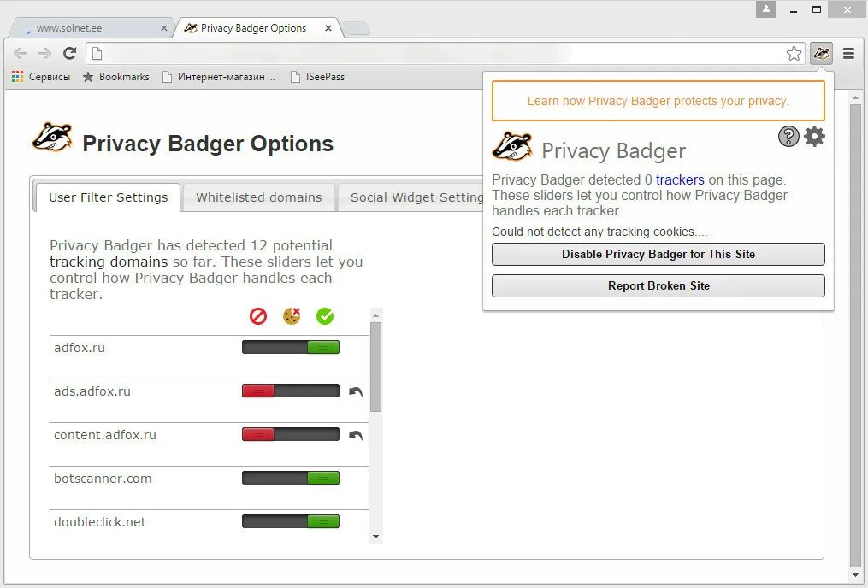The image size is (868, 588).
Task: Click the tracker list scroll-up arrow
Action: 376,315
